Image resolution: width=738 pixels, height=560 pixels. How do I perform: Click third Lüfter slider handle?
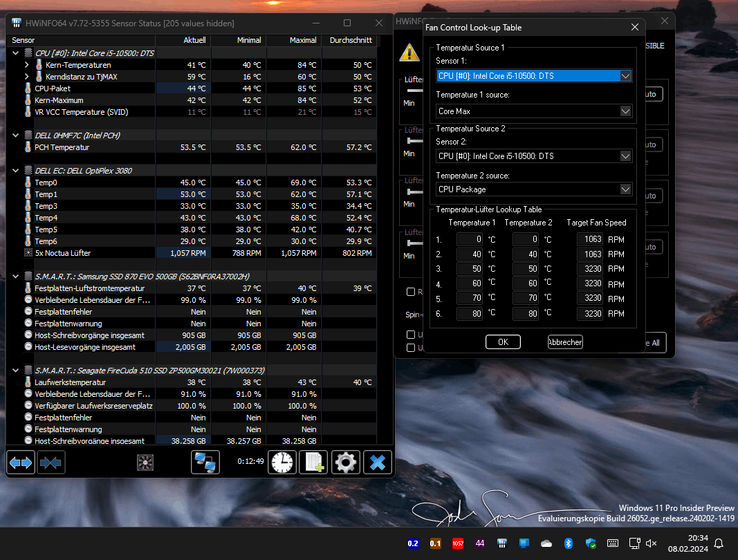(409, 192)
